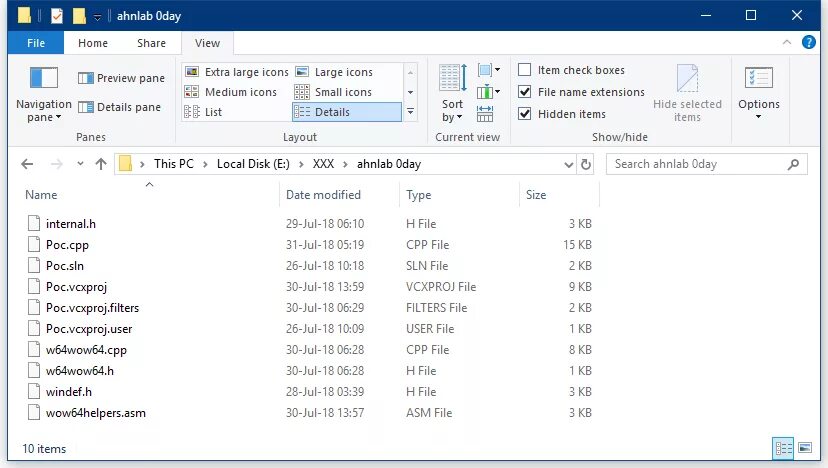Switch layout to Medium icons

[x=231, y=92]
